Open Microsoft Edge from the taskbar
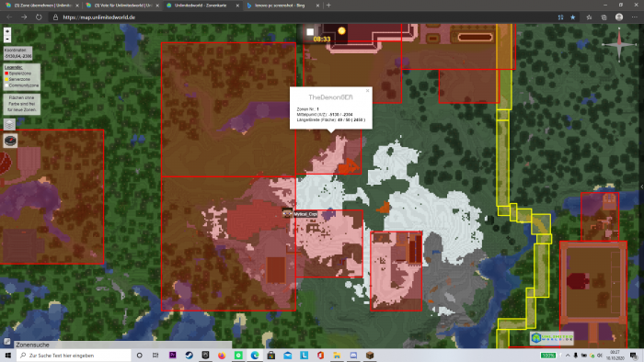Screen dimensions: 644x362 click(255, 356)
